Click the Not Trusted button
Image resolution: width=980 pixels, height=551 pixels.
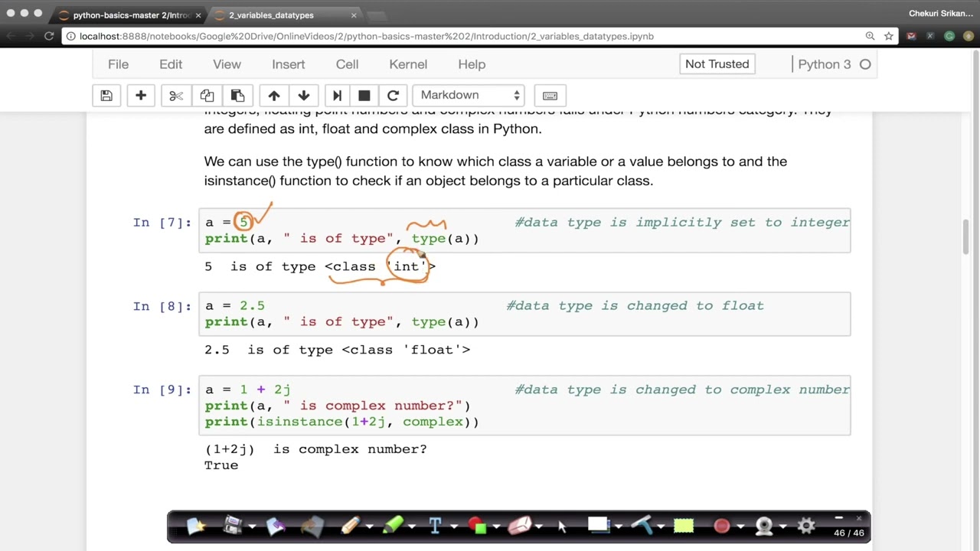point(717,64)
